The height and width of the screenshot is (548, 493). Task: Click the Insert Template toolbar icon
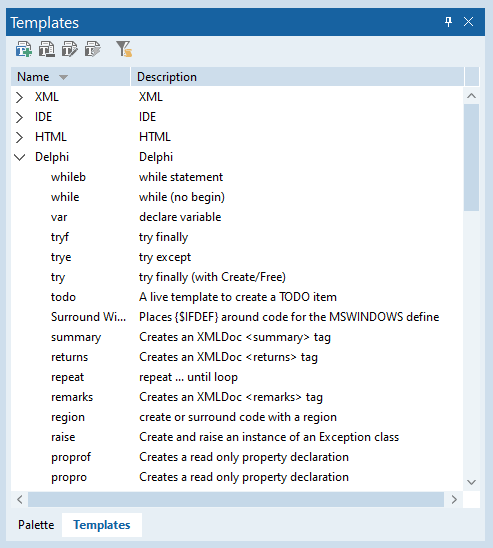click(x=93, y=49)
